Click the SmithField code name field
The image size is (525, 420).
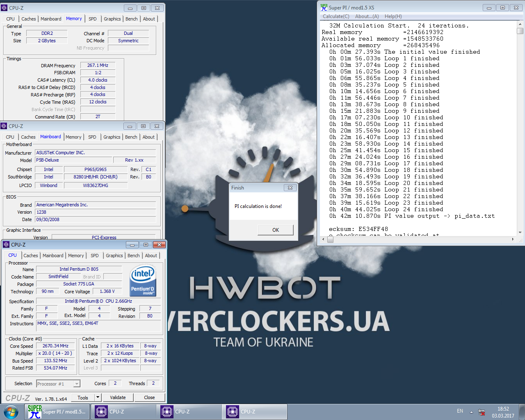tap(58, 276)
